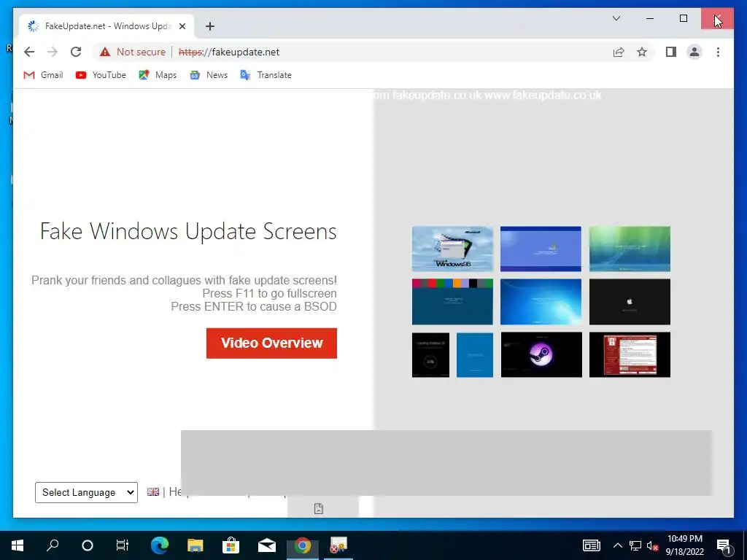Image resolution: width=747 pixels, height=560 pixels.
Task: Open network status in system tray
Action: pos(635,545)
